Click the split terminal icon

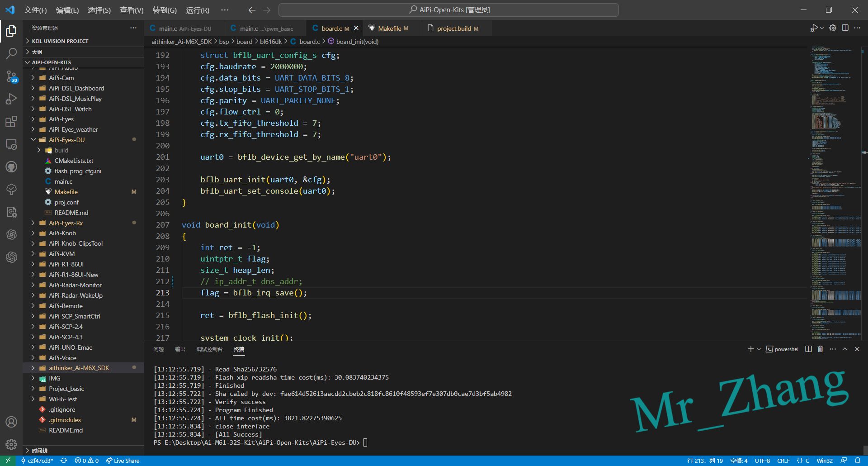pos(808,349)
